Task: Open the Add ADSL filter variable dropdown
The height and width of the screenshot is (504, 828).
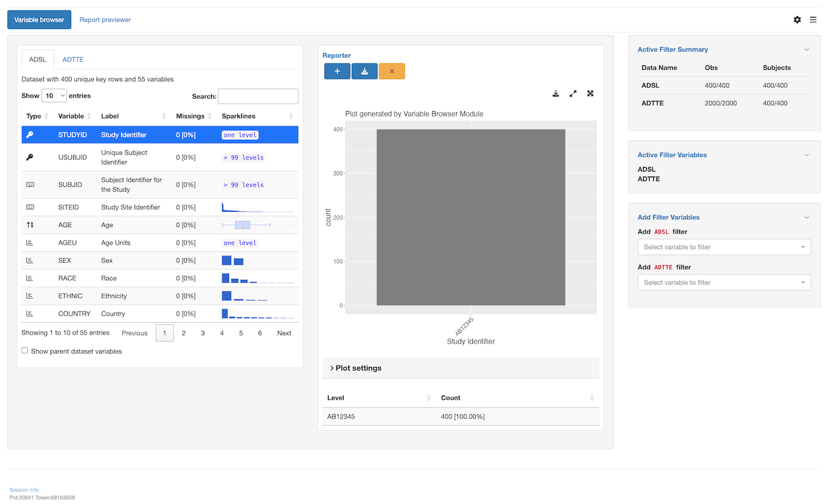Action: (724, 247)
